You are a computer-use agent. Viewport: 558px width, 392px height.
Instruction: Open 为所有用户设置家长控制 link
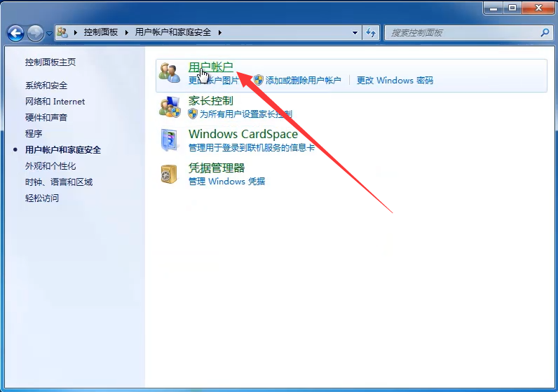point(245,114)
